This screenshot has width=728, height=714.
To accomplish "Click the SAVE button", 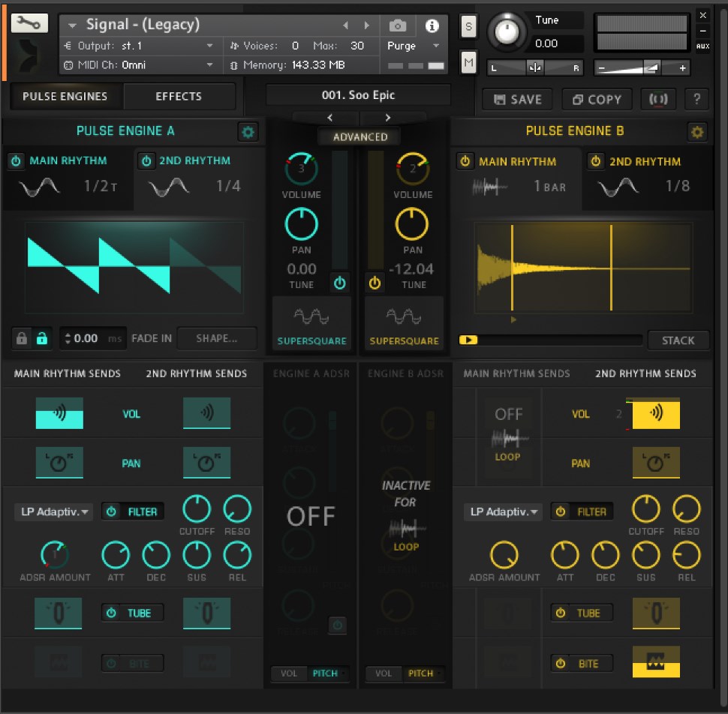I will click(x=518, y=99).
